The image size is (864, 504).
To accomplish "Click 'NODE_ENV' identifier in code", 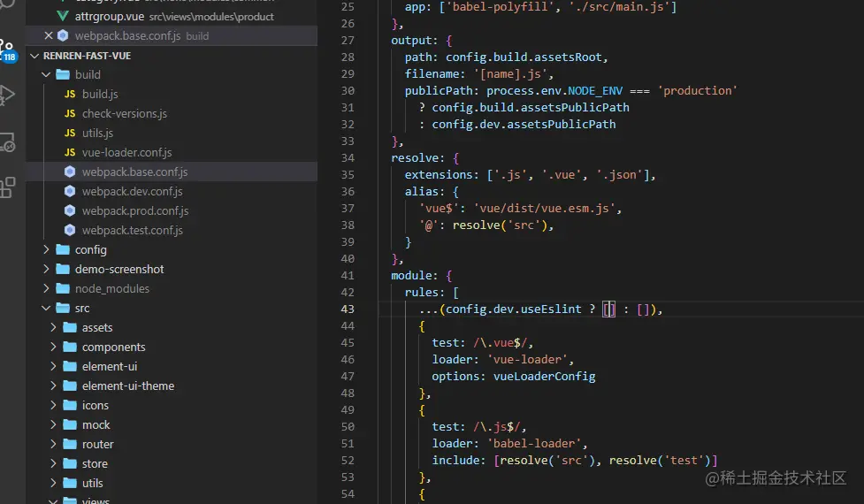I will [x=595, y=90].
